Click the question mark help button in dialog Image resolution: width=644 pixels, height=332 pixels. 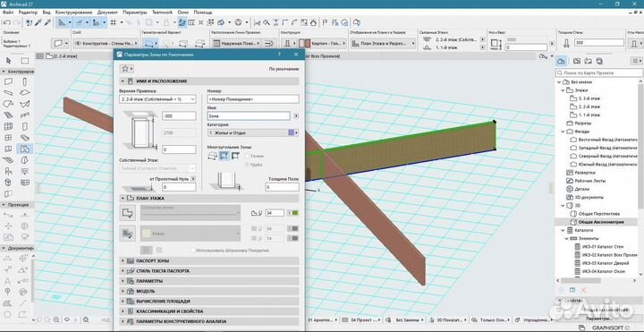[x=279, y=54]
